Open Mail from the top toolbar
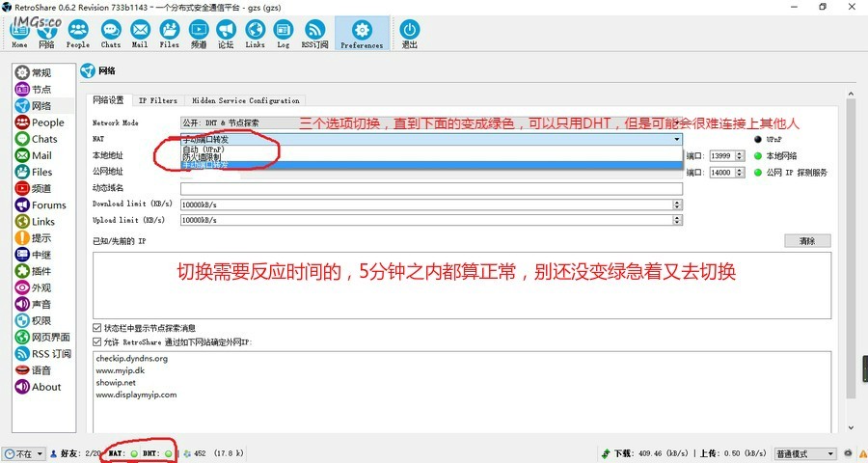This screenshot has height=463, width=868. (140, 33)
